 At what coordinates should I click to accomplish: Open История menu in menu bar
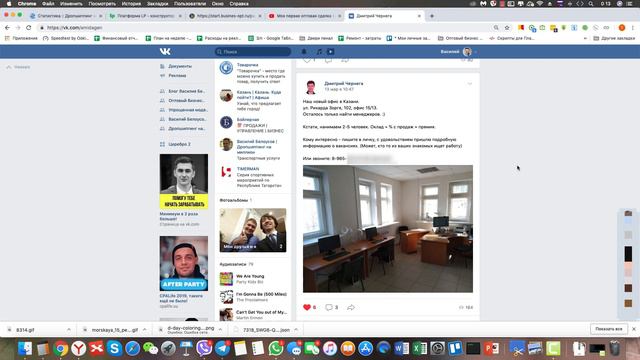tap(131, 4)
